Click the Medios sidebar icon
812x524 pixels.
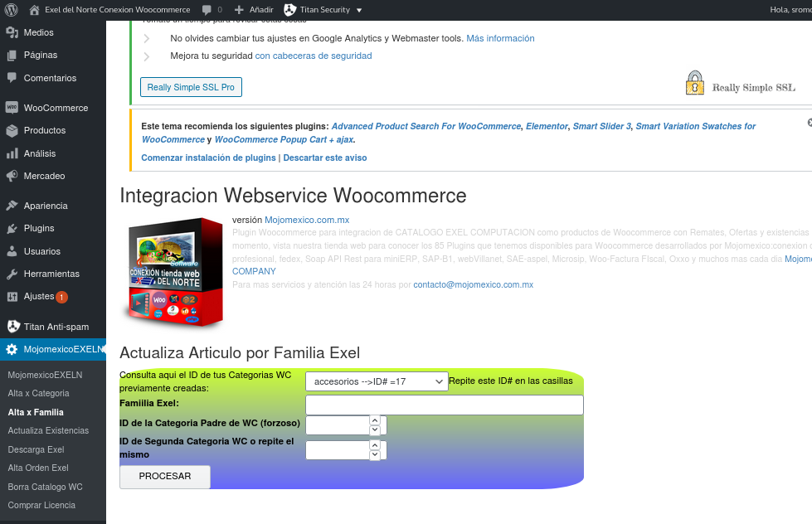point(12,32)
